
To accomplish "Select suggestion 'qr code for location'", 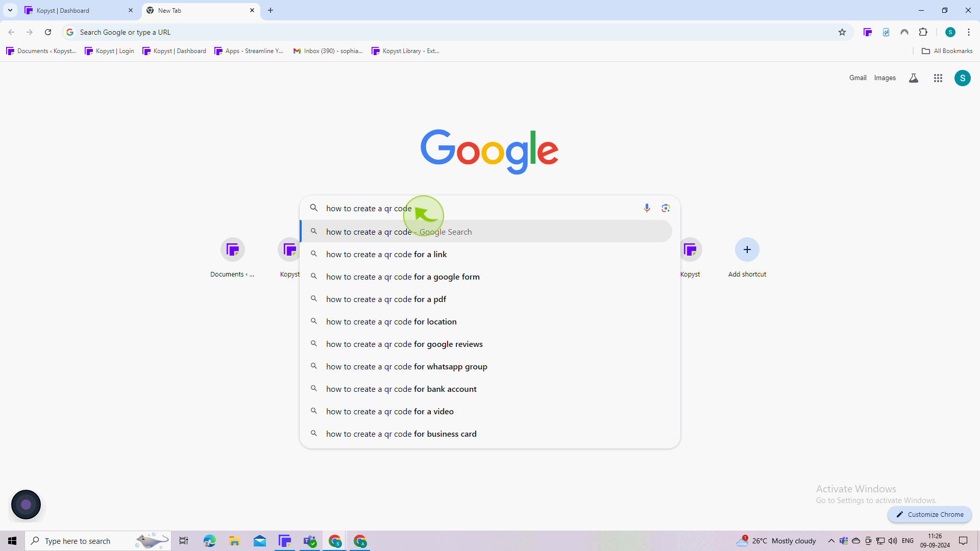I will [x=486, y=321].
